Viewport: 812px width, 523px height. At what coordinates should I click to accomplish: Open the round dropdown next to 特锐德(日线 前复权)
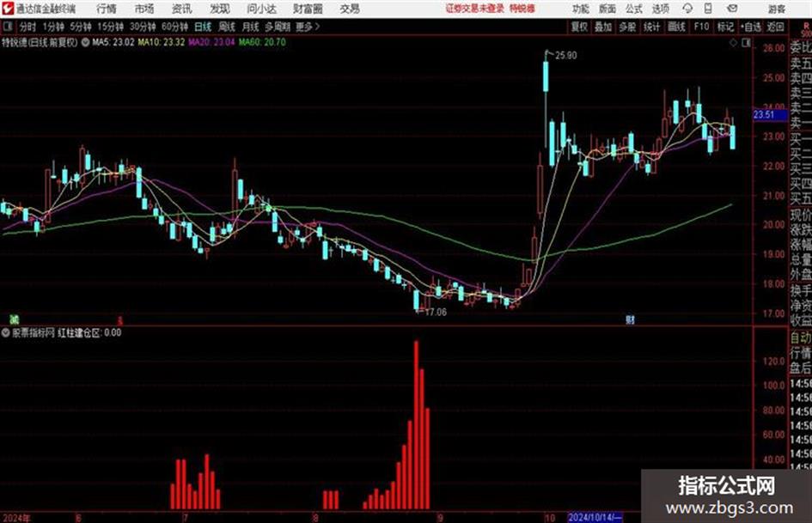[x=85, y=42]
